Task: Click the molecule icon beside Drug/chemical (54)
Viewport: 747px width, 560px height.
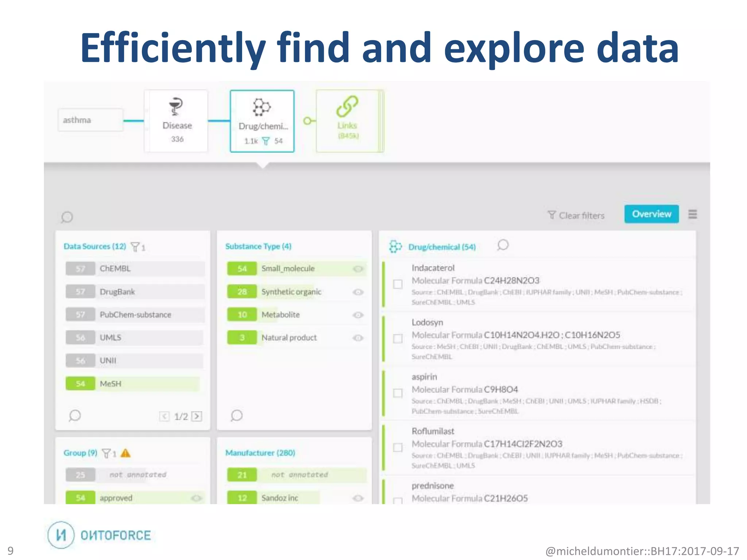Action: point(395,247)
